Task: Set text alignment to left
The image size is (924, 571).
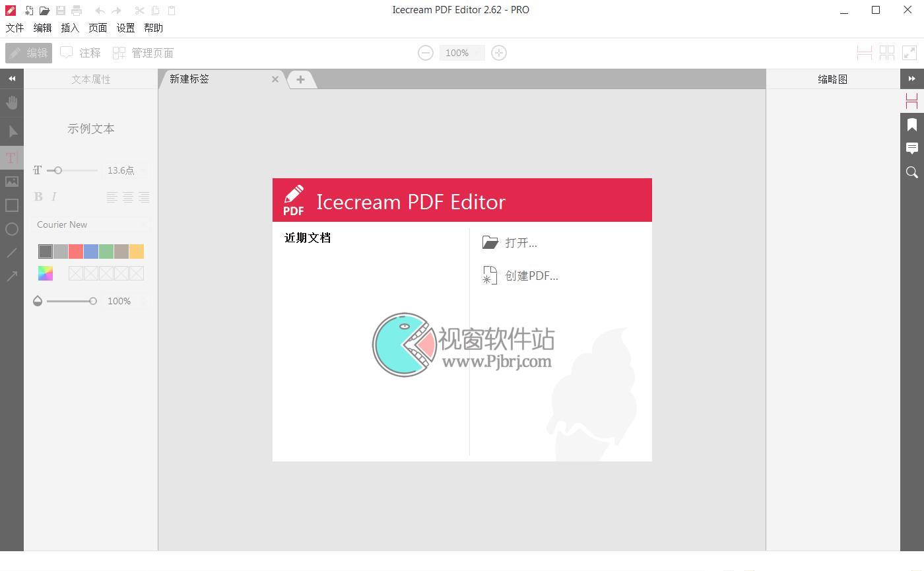Action: point(112,197)
